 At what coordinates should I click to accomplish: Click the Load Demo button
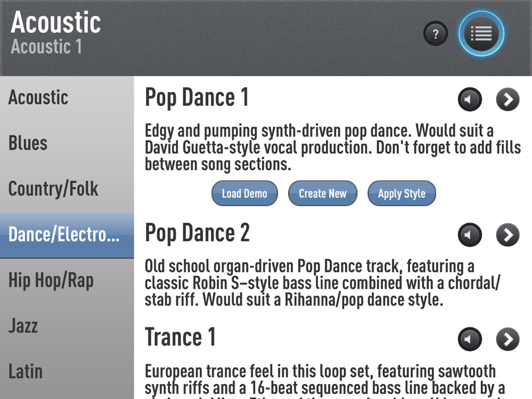pos(245,193)
